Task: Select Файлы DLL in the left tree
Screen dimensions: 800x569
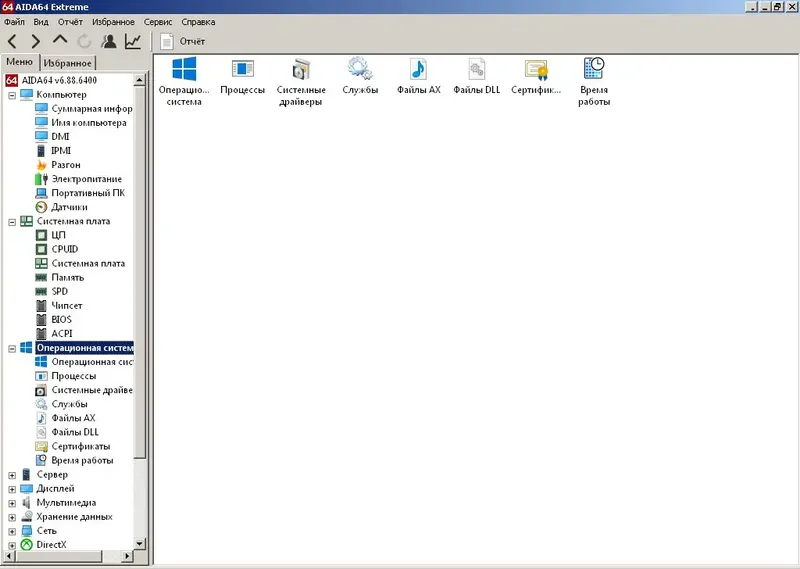Action: tap(67, 432)
